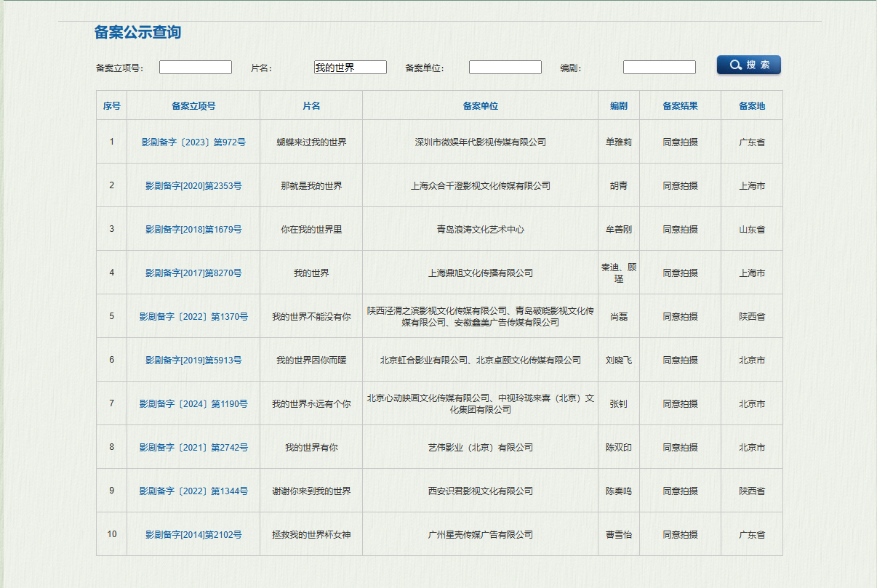Screen dimensions: 877x588
Task: Open link 影剧备字〔2021〕第2742号
Action: tap(193, 447)
